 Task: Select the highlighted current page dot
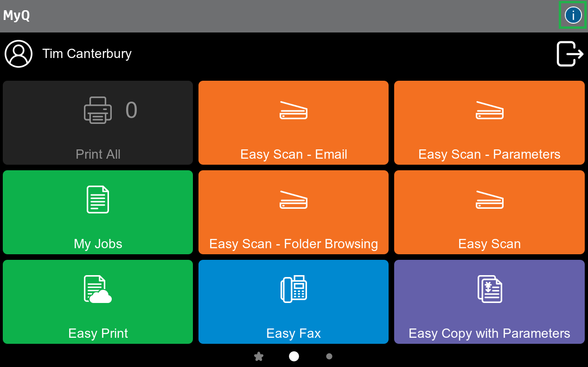[294, 356]
